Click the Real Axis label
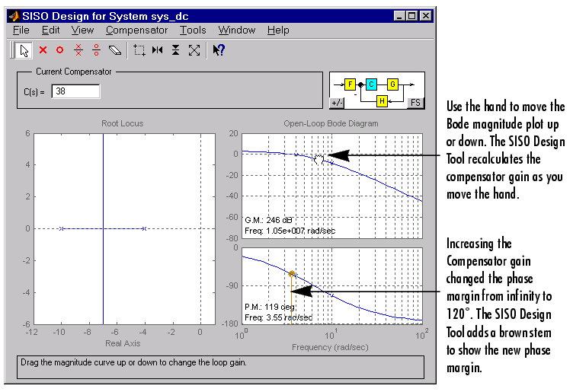The height and width of the screenshot is (392, 573). (123, 343)
